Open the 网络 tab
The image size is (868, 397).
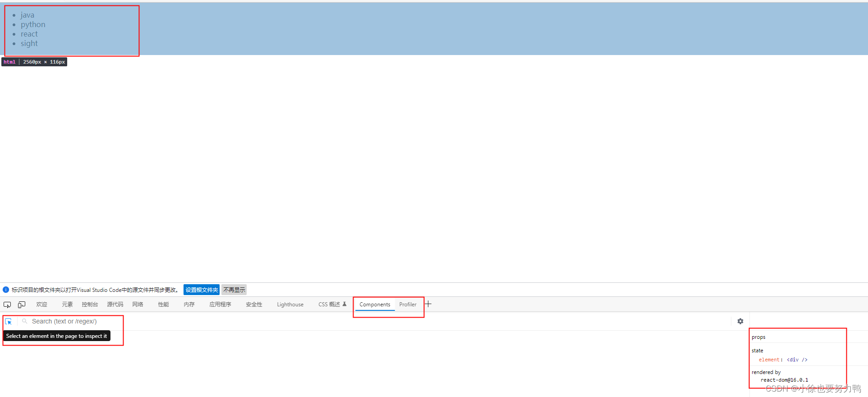138,305
